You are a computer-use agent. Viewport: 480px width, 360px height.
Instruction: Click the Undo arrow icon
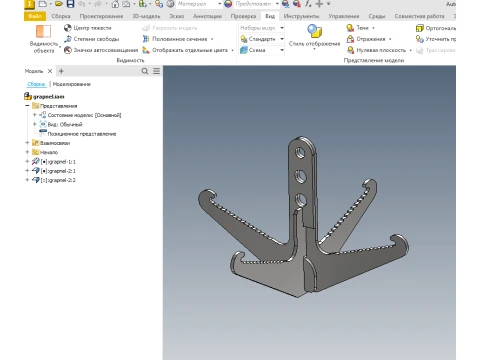(82, 4)
